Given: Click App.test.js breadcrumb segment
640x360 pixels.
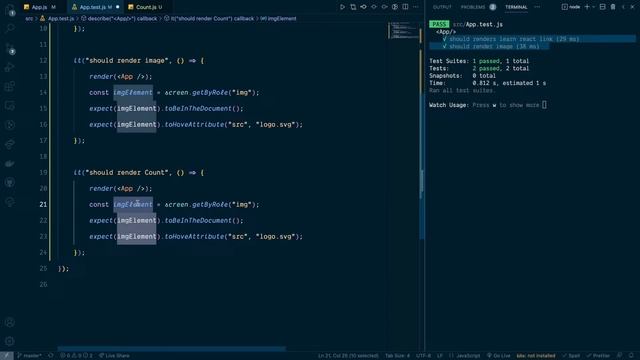Looking at the screenshot, I should click(57, 18).
